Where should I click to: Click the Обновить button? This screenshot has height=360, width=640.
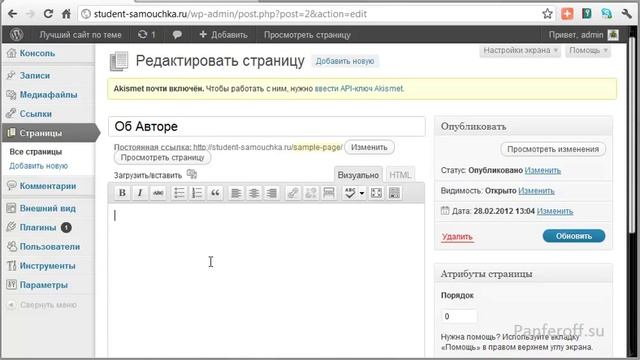573,236
